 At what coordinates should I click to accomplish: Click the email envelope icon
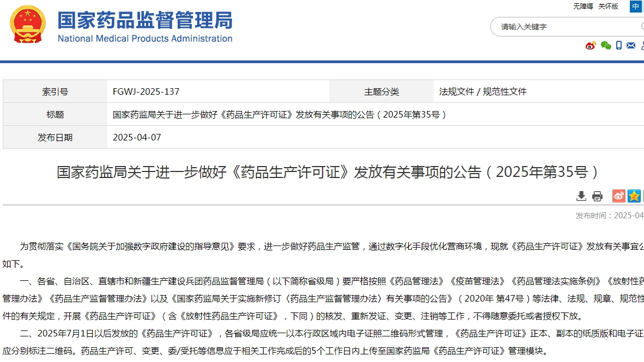[x=631, y=46]
